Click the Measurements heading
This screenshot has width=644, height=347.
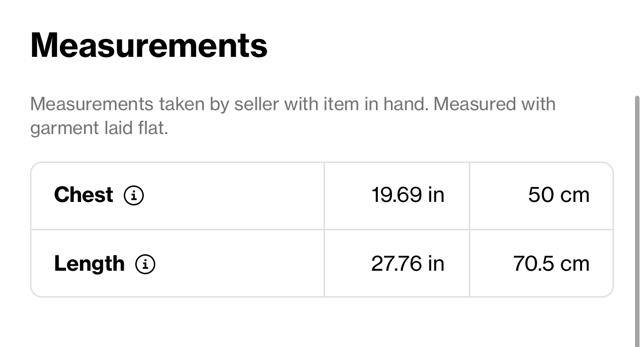[x=149, y=45]
